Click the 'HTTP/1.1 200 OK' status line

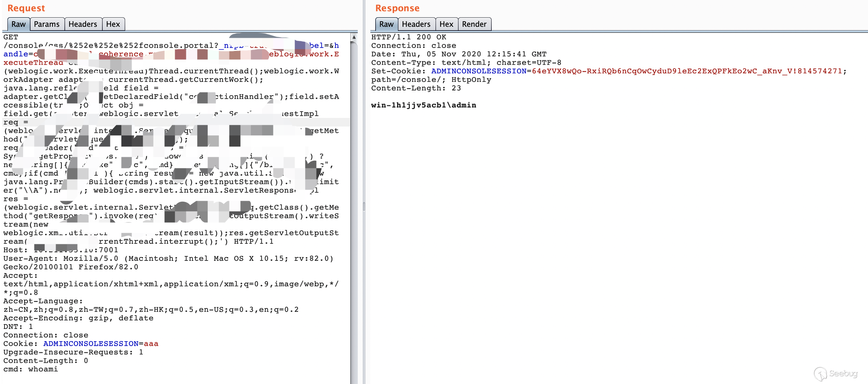coord(409,37)
